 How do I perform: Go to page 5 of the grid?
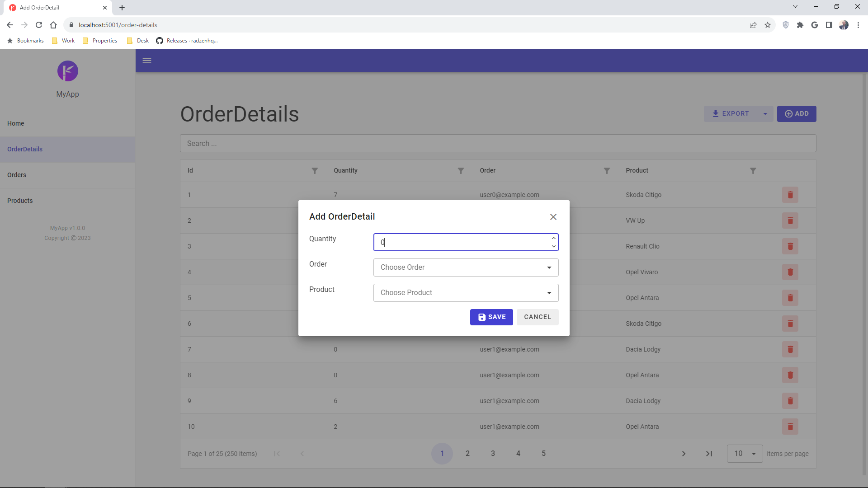pyautogui.click(x=543, y=454)
